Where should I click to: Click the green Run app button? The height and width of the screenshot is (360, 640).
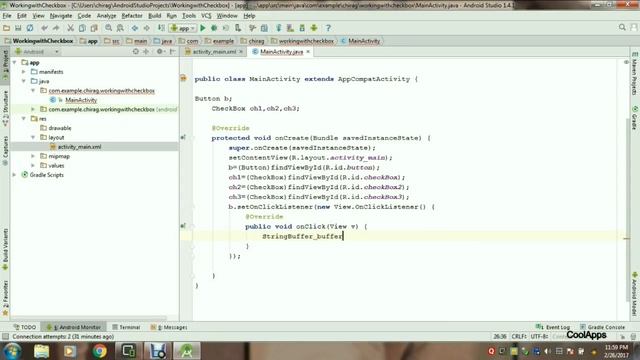coord(203,28)
